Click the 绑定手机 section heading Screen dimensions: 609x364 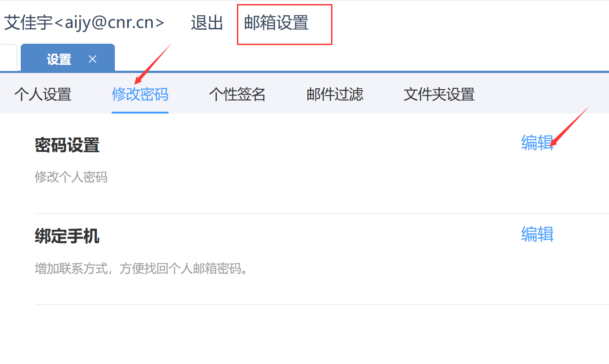pos(67,236)
